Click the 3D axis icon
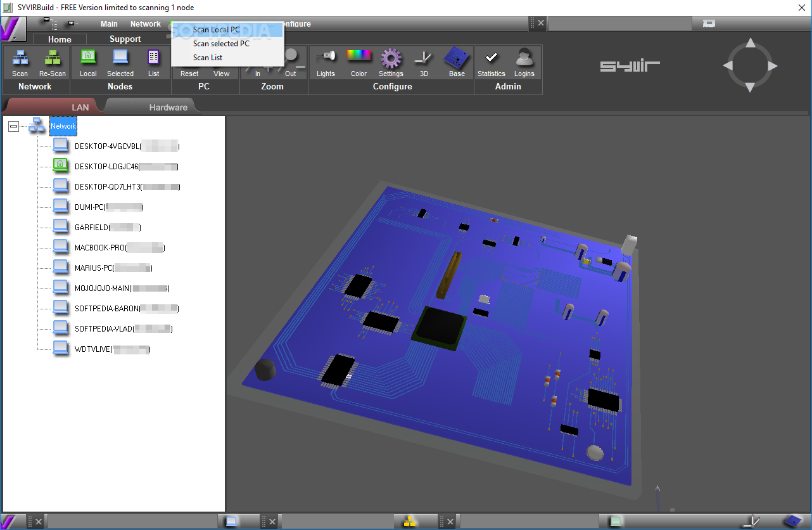This screenshot has width=812, height=530. tap(424, 62)
